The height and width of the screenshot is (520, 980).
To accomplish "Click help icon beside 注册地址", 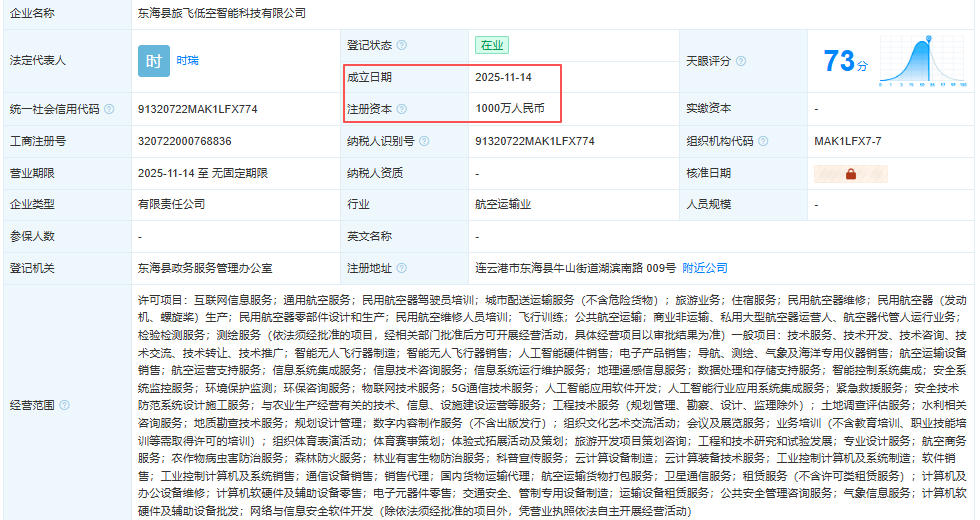I will (401, 268).
